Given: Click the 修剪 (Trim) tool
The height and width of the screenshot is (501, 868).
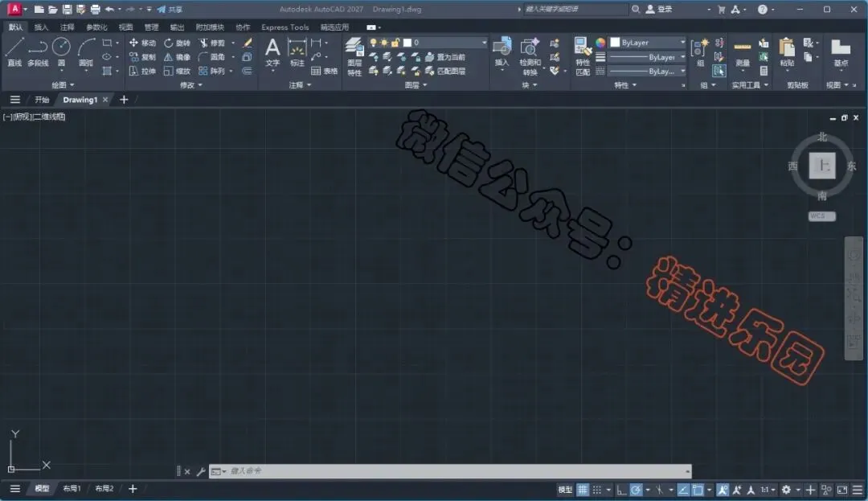Looking at the screenshot, I should click(x=212, y=43).
